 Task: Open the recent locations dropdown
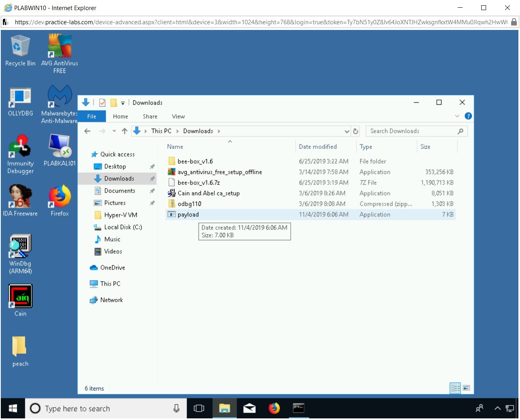pyautogui.click(x=114, y=131)
